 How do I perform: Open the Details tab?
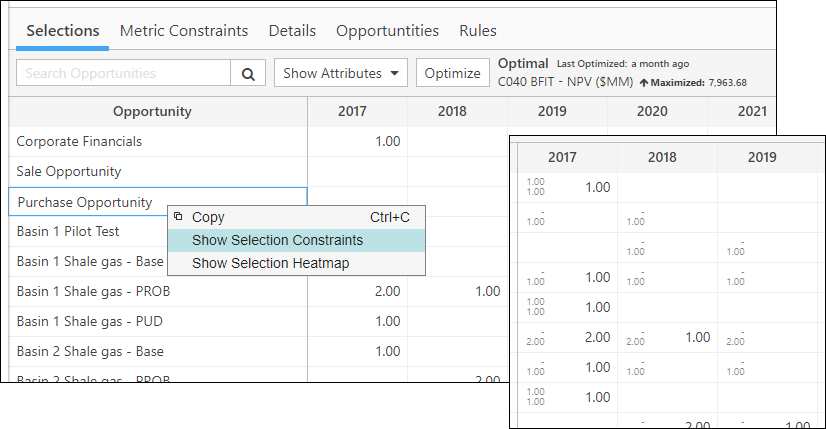[x=292, y=31]
